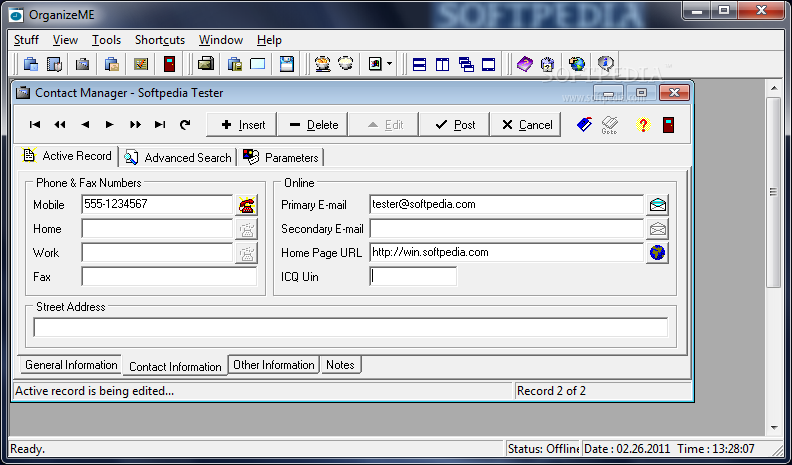Click the globe web icon in main toolbar
The image size is (792, 465).
point(577,64)
